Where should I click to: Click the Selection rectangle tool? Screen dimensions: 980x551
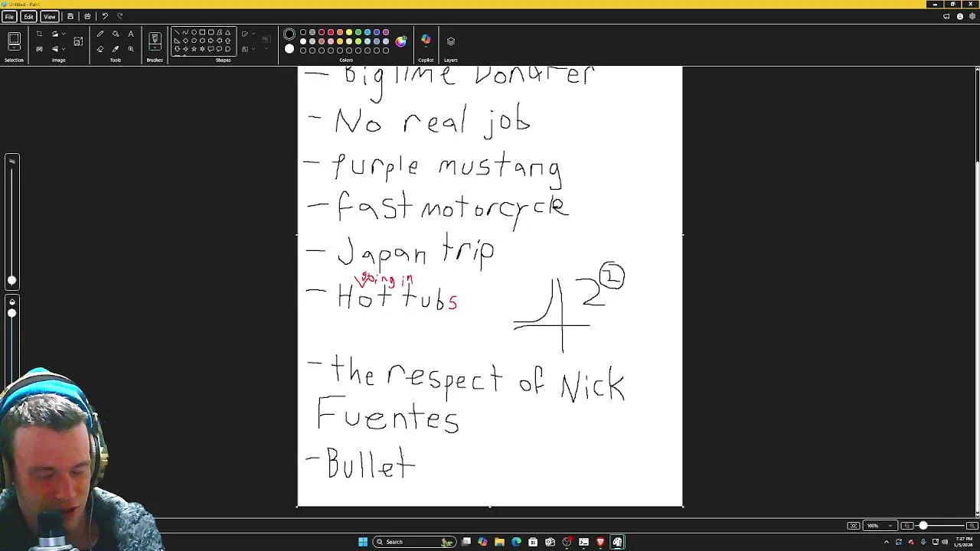coord(14,40)
